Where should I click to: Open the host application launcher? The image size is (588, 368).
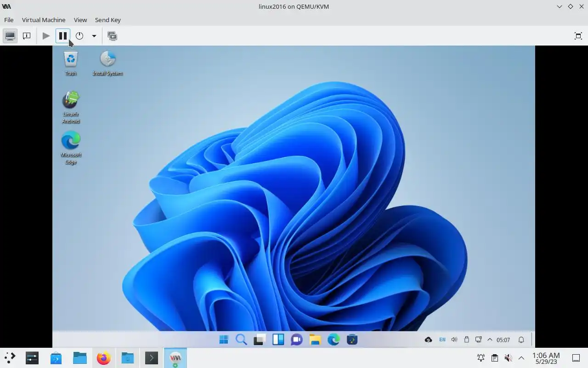click(10, 358)
